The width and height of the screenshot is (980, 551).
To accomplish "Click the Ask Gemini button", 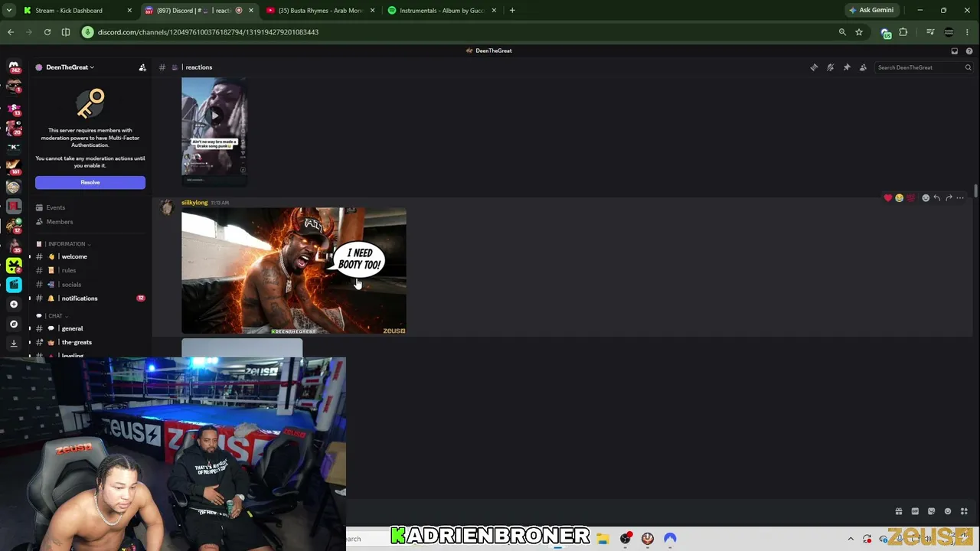I will (871, 11).
